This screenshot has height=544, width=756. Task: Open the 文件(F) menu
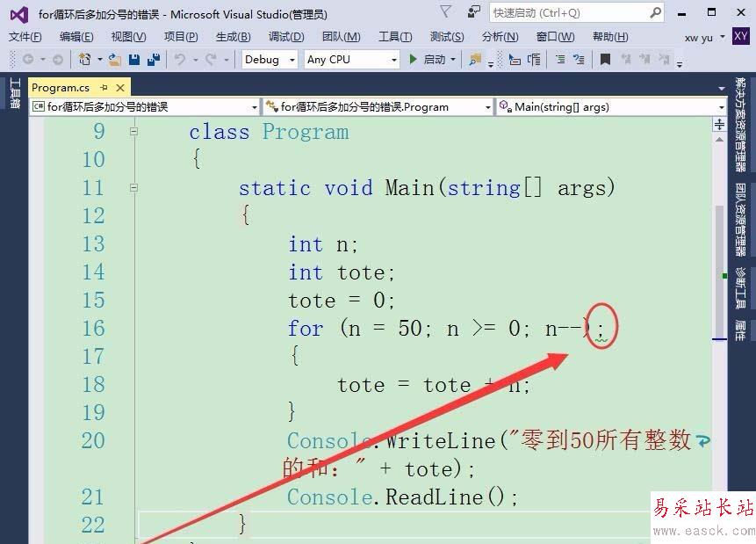(x=25, y=37)
